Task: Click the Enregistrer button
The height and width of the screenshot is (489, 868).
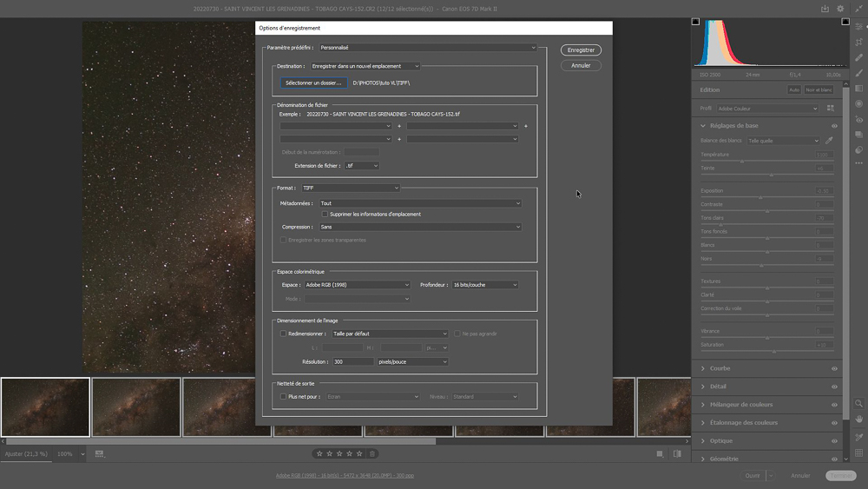Action: click(581, 50)
